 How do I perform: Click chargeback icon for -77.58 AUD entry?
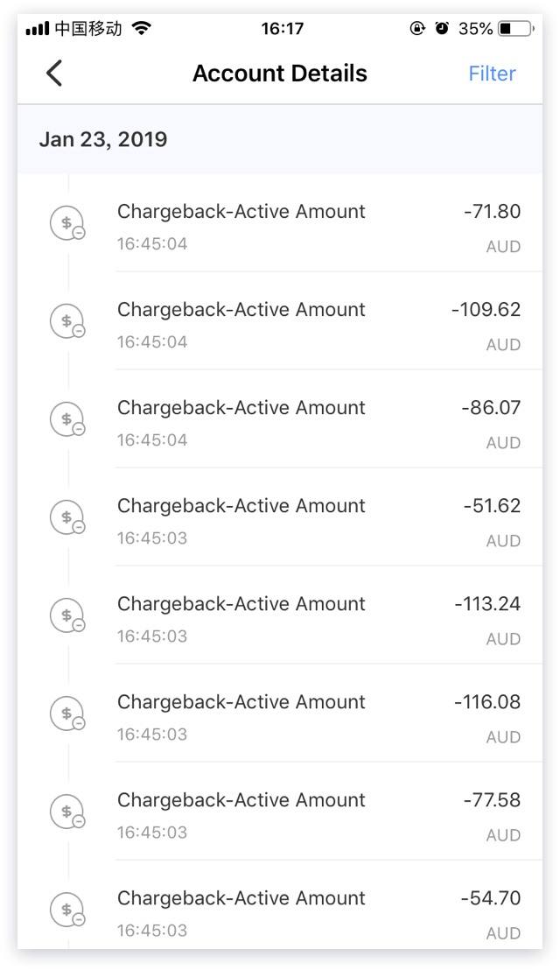[66, 812]
